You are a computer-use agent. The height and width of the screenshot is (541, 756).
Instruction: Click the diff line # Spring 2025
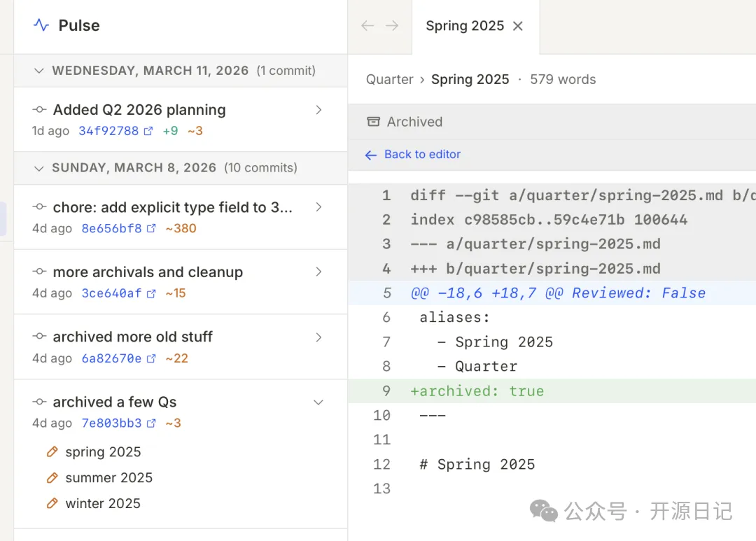coord(552,464)
